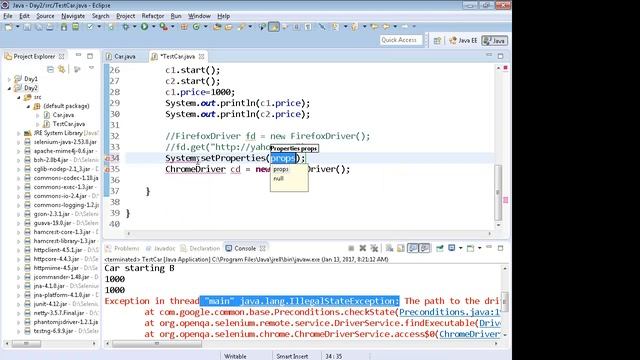Image resolution: width=640 pixels, height=360 pixels.
Task: Click error marker on line 35
Action: [107, 169]
